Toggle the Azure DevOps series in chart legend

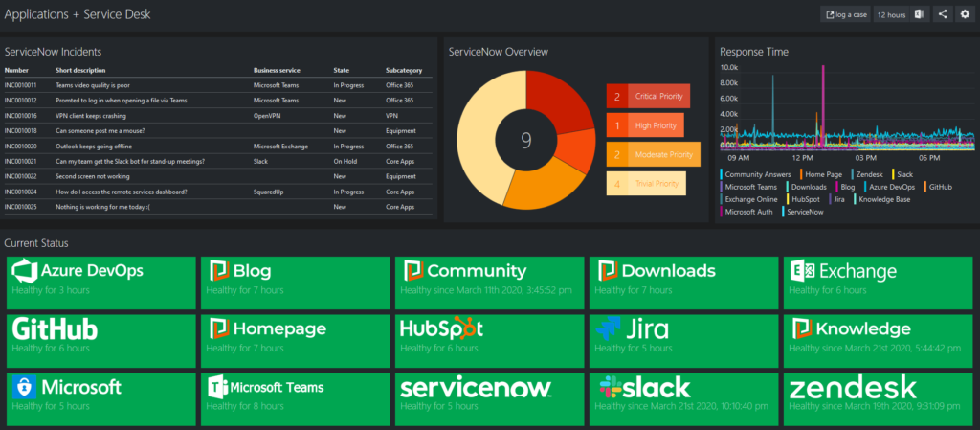tap(889, 186)
